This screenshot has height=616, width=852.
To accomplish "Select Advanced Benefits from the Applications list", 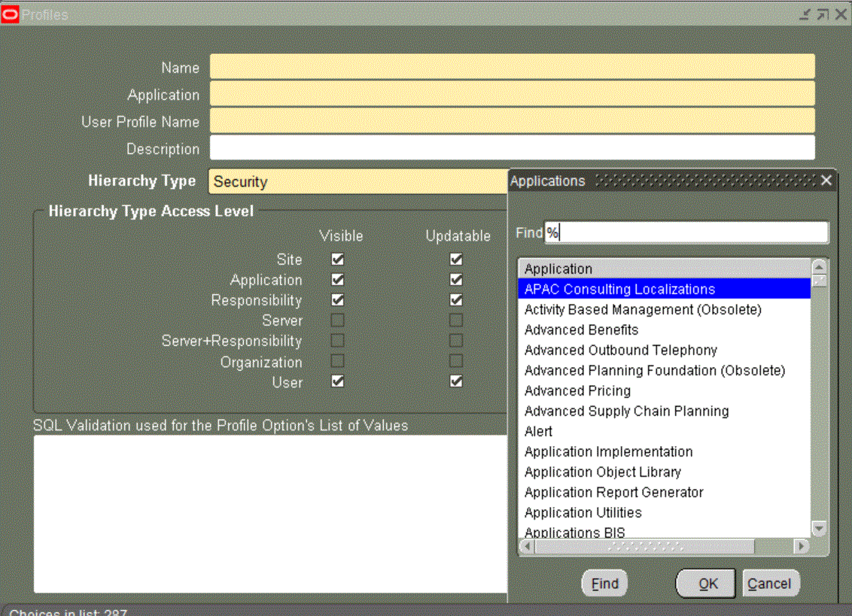I will tap(581, 329).
